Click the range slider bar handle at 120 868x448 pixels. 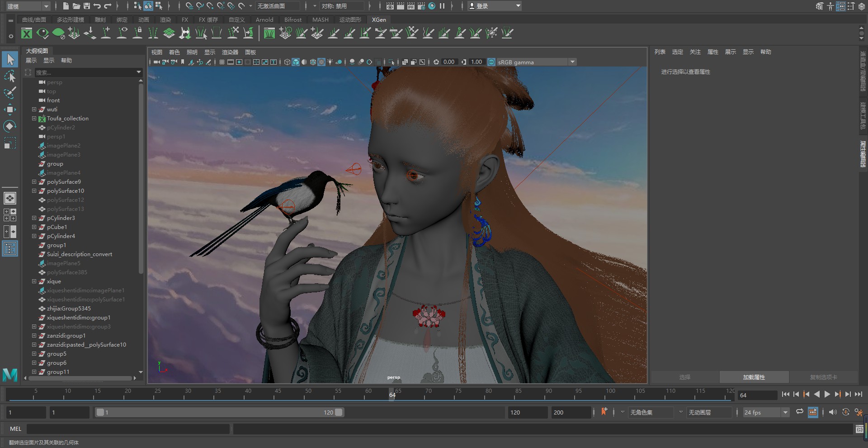click(x=339, y=412)
